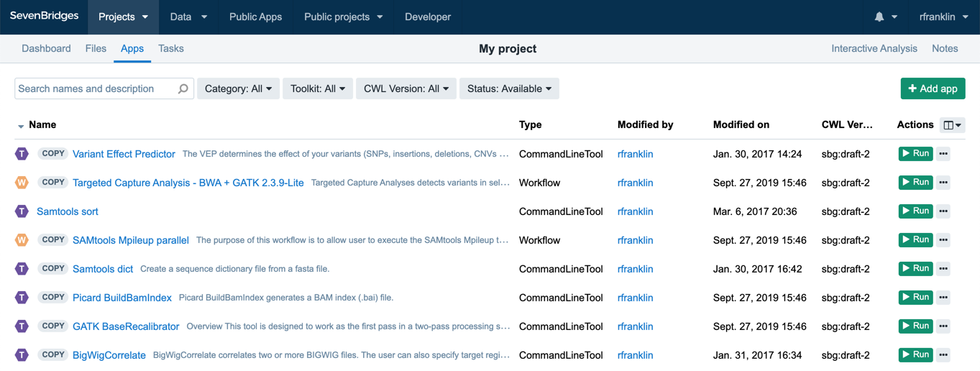Switch to the Dashboard tab
980x371 pixels.
coord(46,49)
